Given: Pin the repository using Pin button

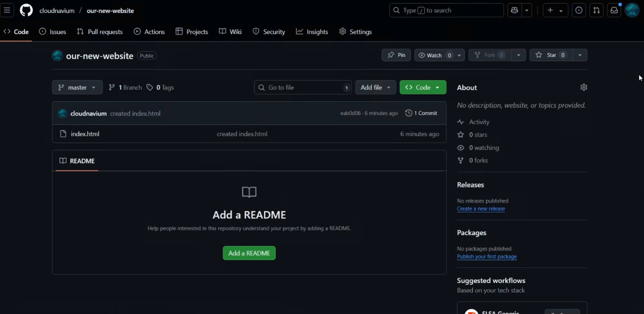Looking at the screenshot, I should click(396, 55).
